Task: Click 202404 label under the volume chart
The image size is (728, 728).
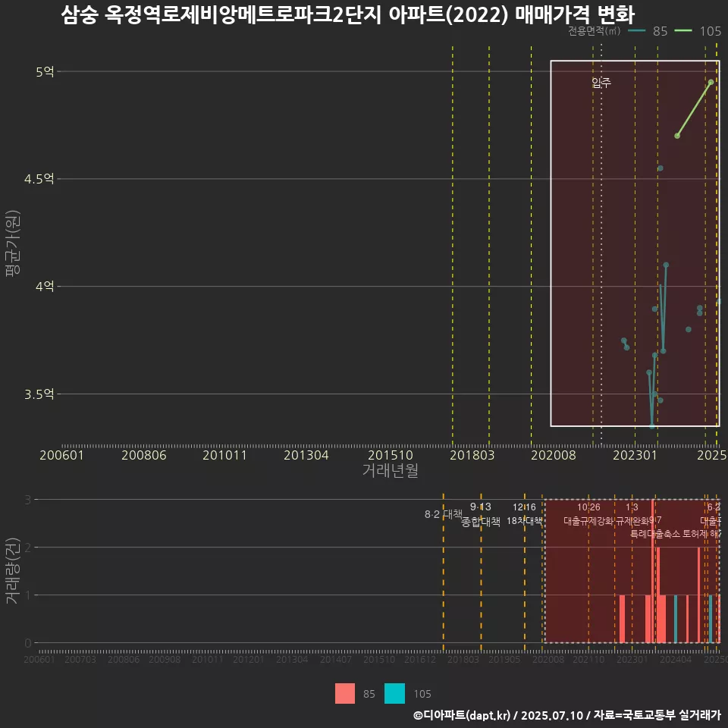Action: [676, 659]
